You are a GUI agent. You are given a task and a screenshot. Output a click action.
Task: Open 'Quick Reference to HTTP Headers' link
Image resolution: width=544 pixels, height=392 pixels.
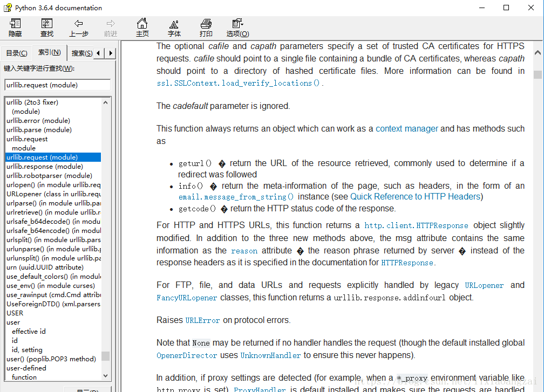416,197
